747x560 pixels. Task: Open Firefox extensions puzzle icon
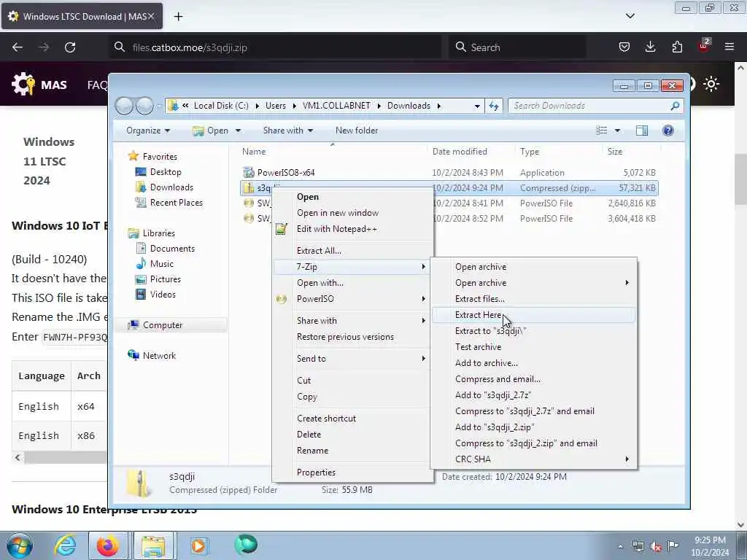pos(677,47)
